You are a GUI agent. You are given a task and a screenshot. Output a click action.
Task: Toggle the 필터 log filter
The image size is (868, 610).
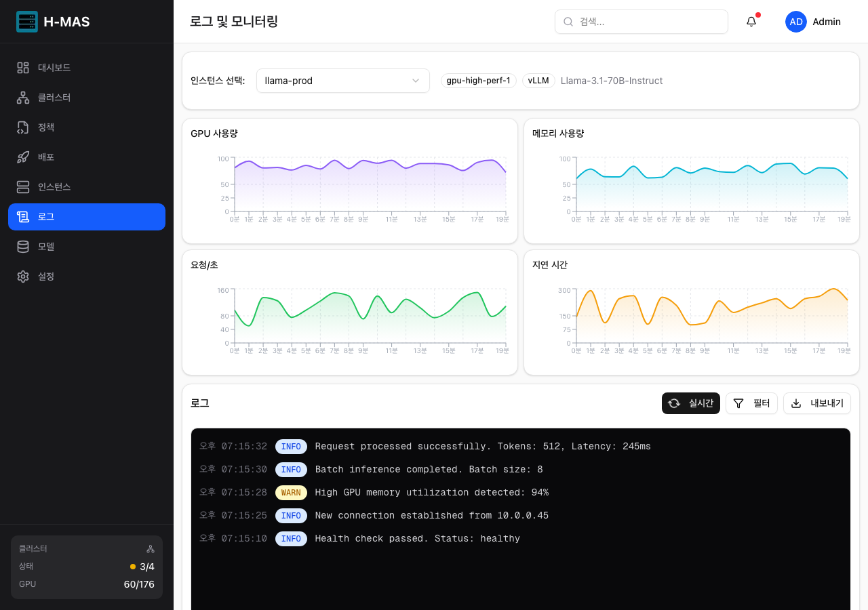coord(751,403)
